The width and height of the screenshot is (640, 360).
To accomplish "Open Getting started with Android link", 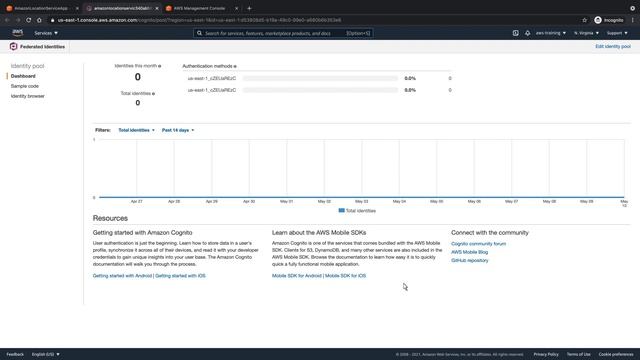I will 122,276.
